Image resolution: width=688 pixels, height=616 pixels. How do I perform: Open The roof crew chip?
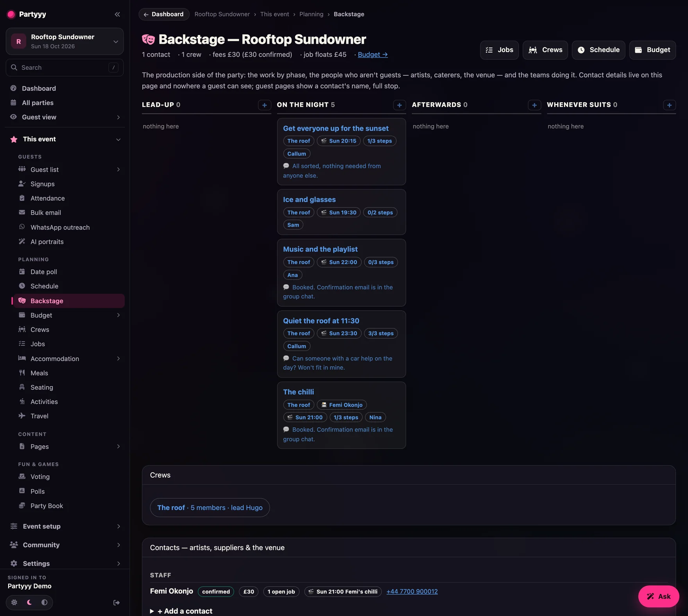coord(210,507)
